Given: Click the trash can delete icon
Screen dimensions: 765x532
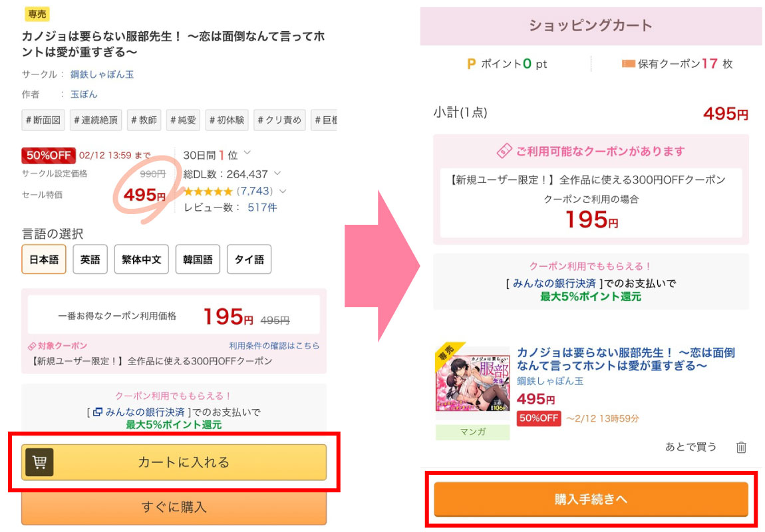Looking at the screenshot, I should tap(741, 448).
